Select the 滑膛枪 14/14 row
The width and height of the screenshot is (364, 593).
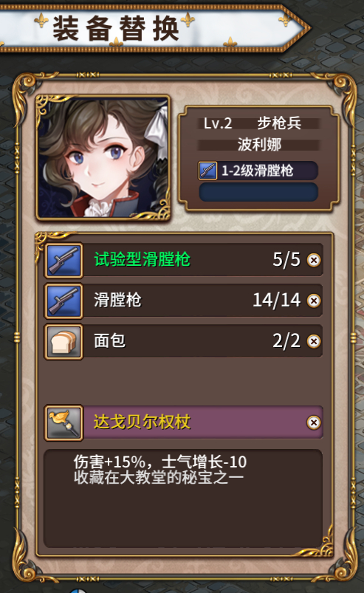coord(184,301)
